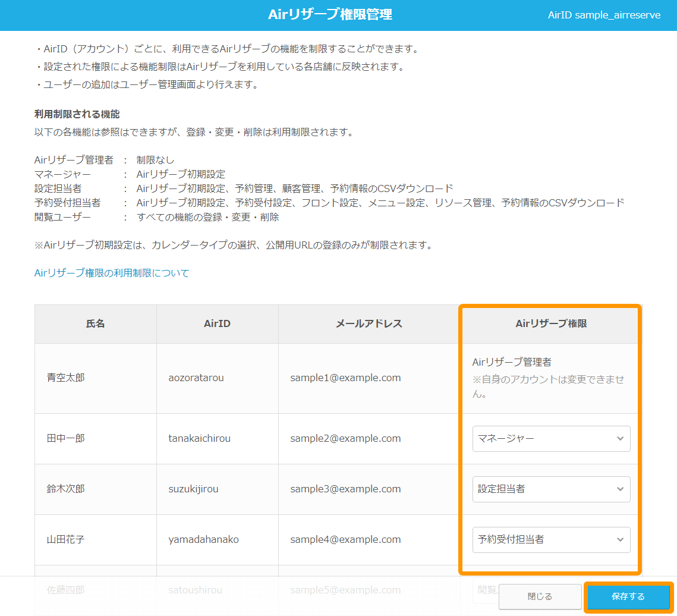Image resolution: width=677 pixels, height=616 pixels.
Task: Click the email sample3@example.com
Action: click(345, 489)
